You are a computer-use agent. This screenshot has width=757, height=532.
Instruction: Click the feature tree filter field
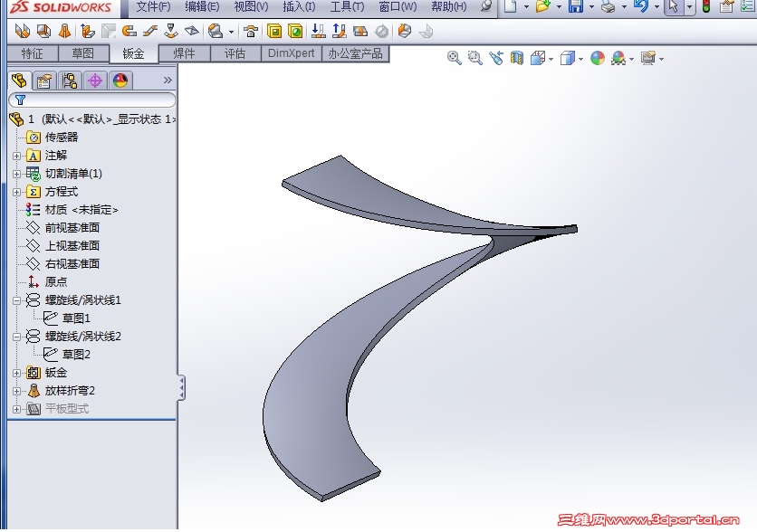pos(92,100)
